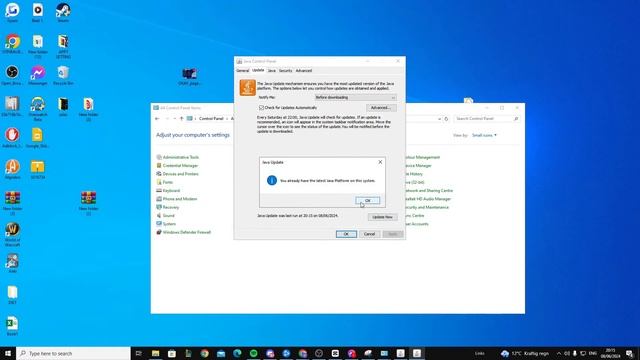Click the Java logo in the Update tab
Viewport: 640px width, 360px height.
247,88
